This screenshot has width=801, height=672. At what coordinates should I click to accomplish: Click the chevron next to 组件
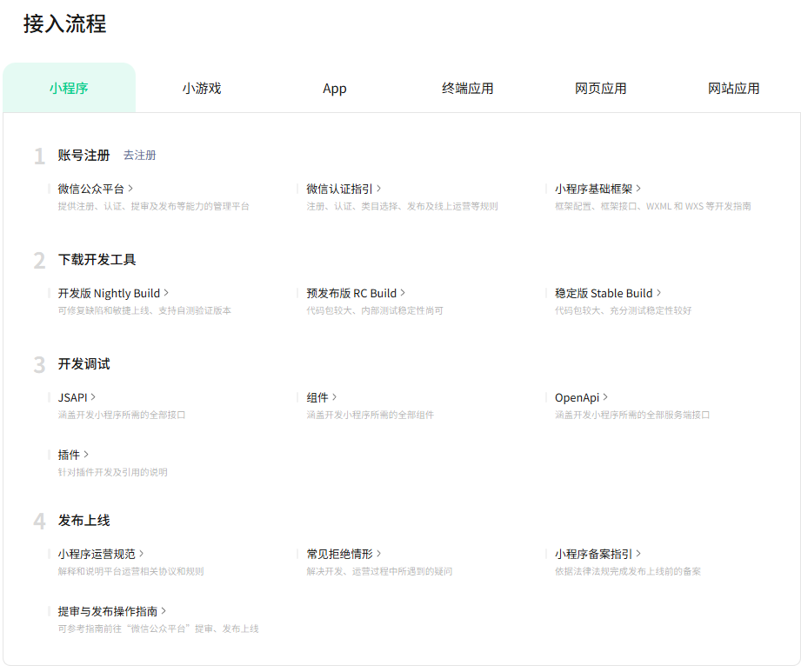[335, 397]
